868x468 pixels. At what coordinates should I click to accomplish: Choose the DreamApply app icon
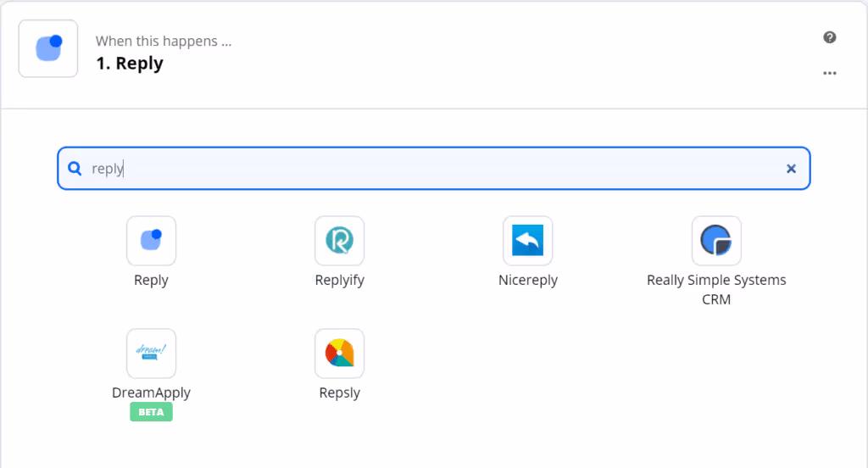click(151, 354)
